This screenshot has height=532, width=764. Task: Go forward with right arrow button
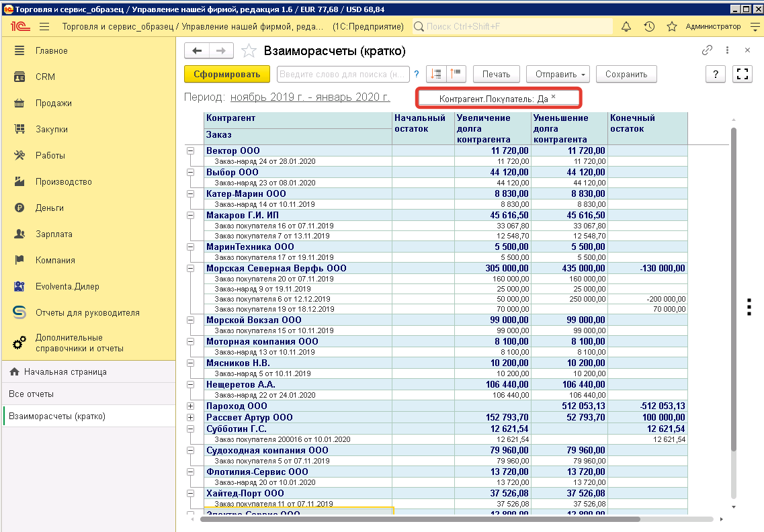pos(221,50)
